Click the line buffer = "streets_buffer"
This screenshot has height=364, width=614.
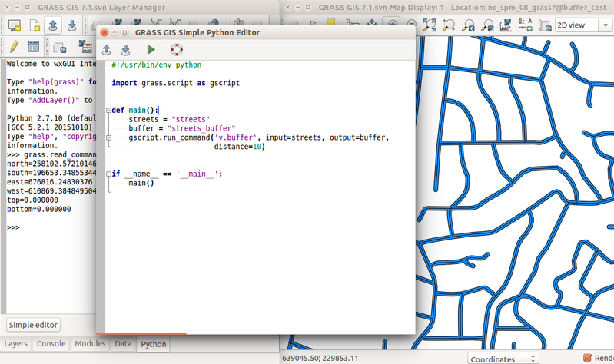tap(181, 128)
